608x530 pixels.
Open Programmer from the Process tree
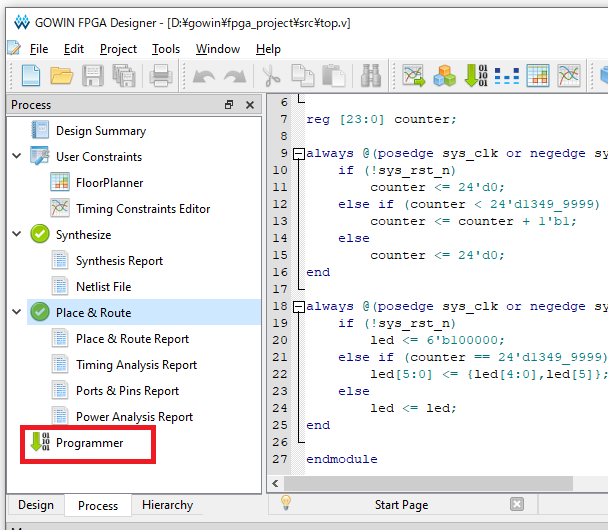[x=89, y=443]
